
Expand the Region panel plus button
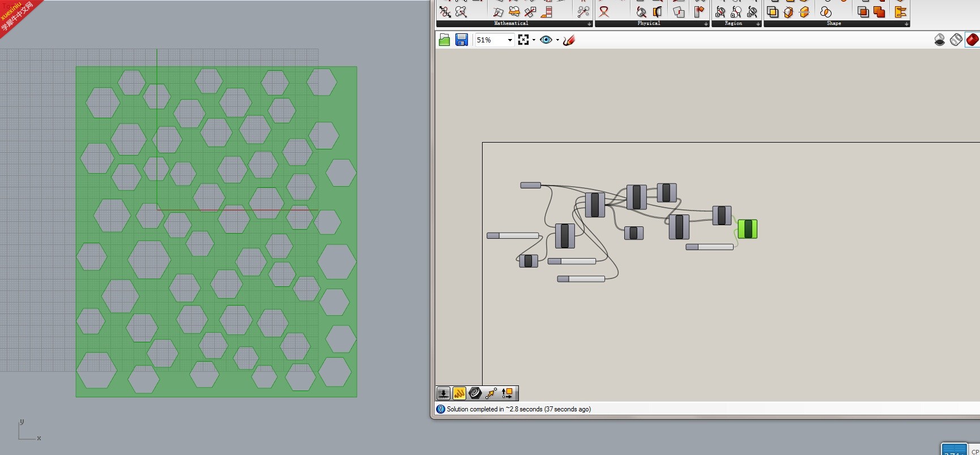point(758,24)
